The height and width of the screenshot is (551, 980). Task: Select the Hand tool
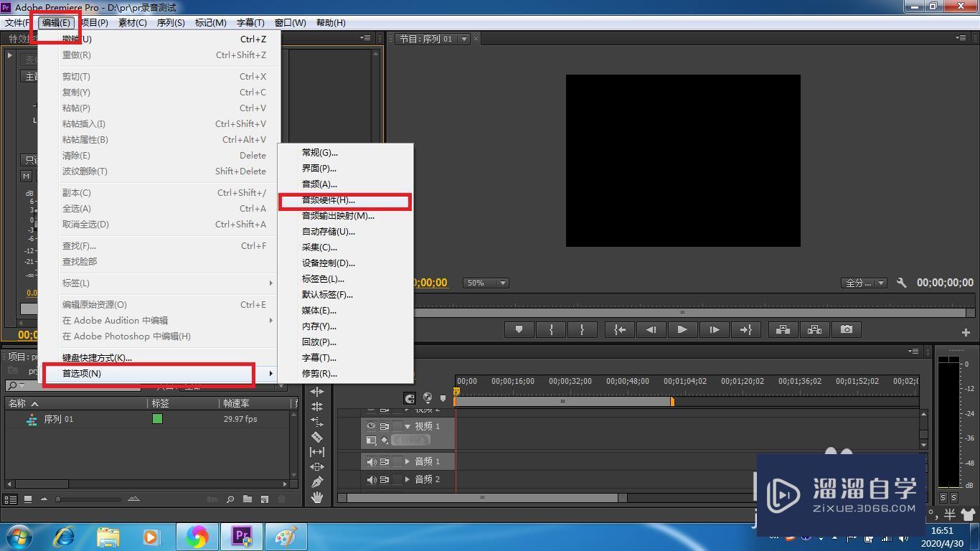coord(316,496)
